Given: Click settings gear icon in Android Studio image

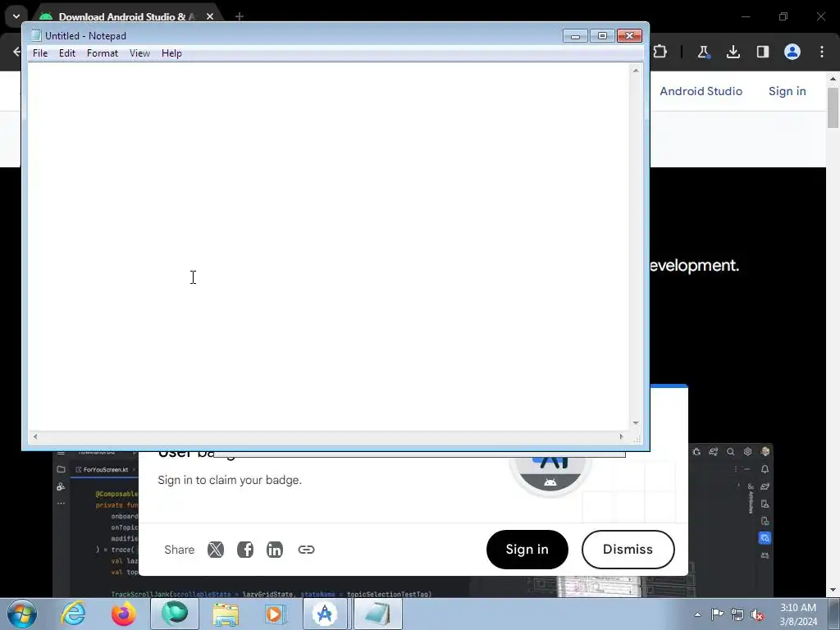Looking at the screenshot, I should pyautogui.click(x=747, y=452).
